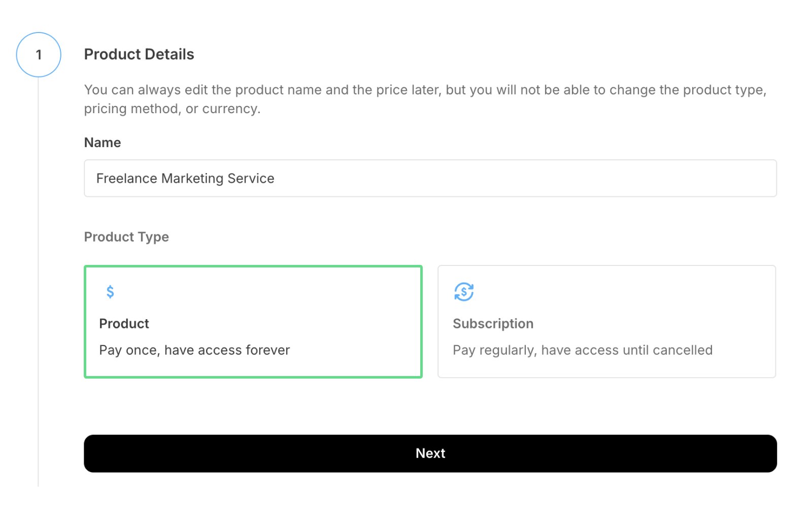The width and height of the screenshot is (812, 509).
Task: Click the dollar sign icon in Product card
Action: pos(110,292)
